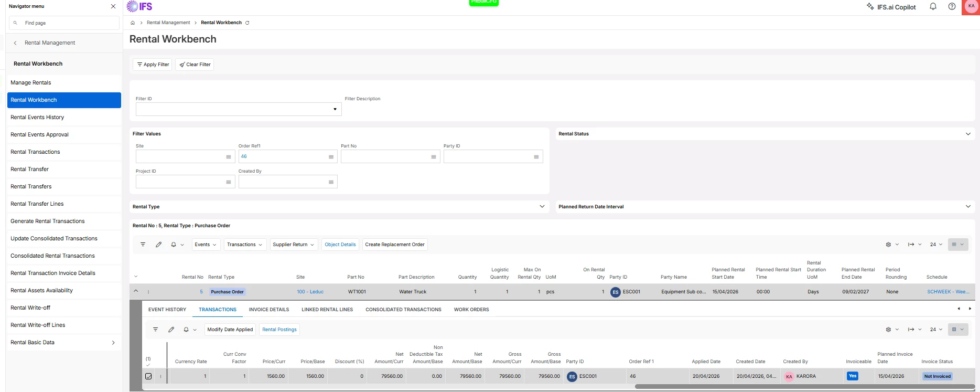Expand the Rental Type section

[542, 207]
